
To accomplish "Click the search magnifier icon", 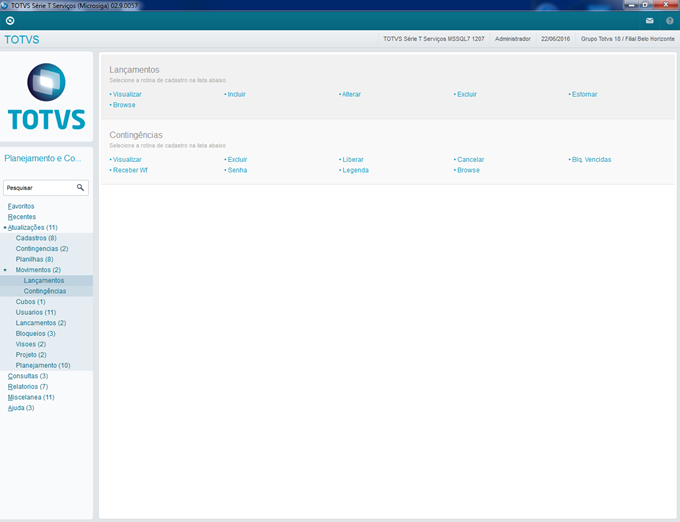I will click(80, 187).
